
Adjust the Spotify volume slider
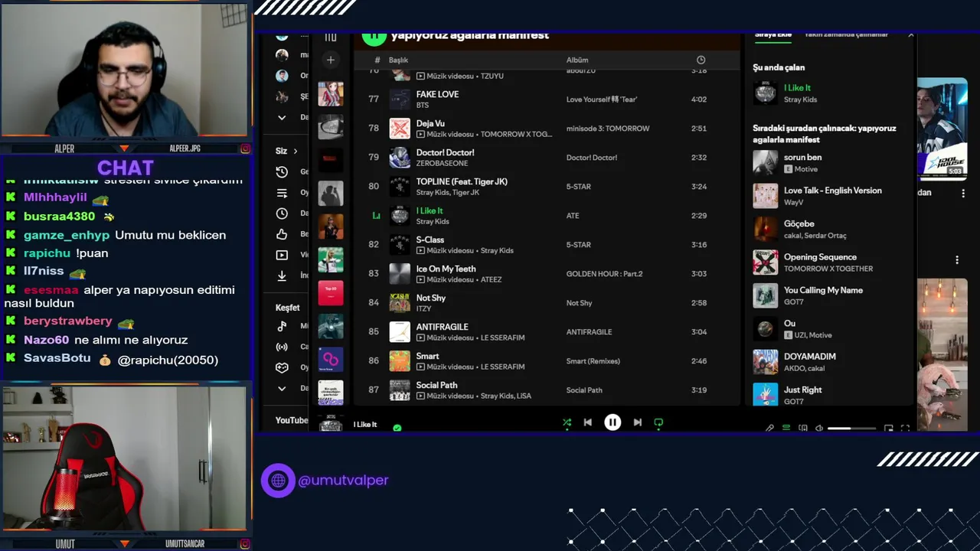(851, 429)
